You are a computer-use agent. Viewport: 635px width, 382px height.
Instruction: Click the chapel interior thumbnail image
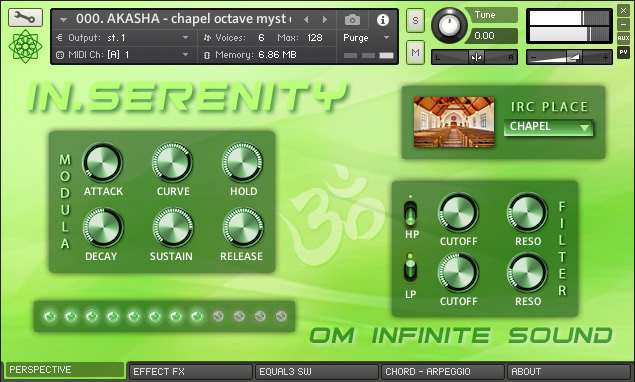[454, 122]
